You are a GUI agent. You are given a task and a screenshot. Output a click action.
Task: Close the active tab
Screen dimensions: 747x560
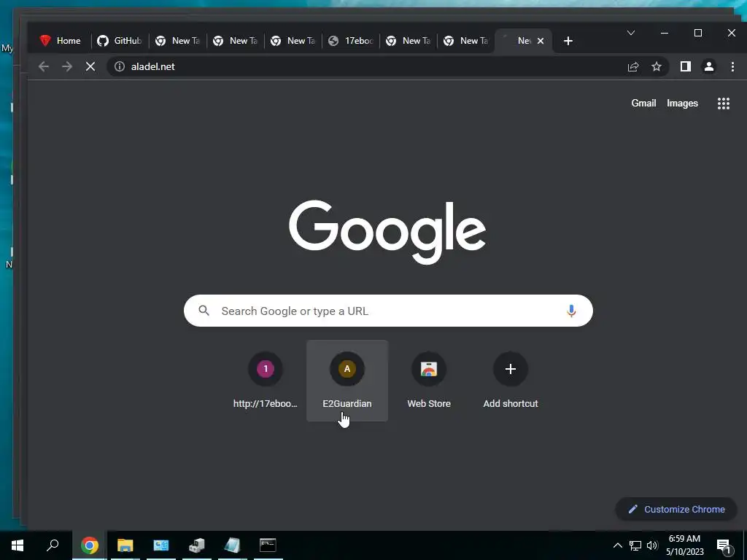(541, 41)
